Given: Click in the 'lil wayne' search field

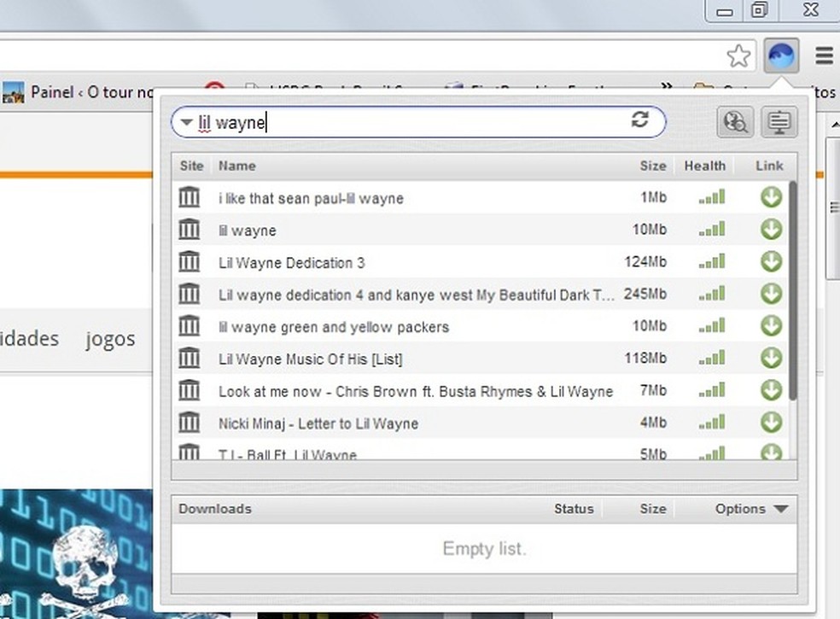Looking at the screenshot, I should (417, 122).
